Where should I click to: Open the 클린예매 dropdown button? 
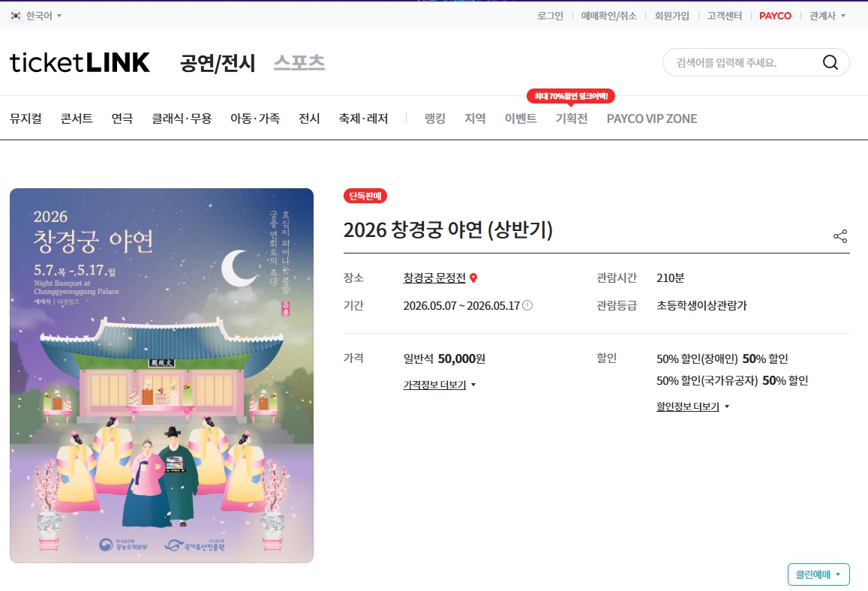pos(818,574)
